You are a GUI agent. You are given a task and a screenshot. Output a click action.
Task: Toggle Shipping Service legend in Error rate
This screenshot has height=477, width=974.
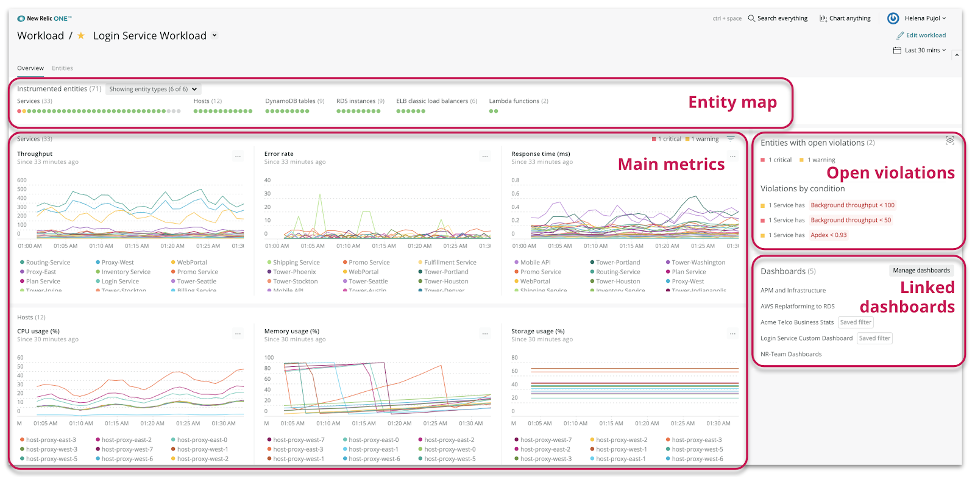293,263
